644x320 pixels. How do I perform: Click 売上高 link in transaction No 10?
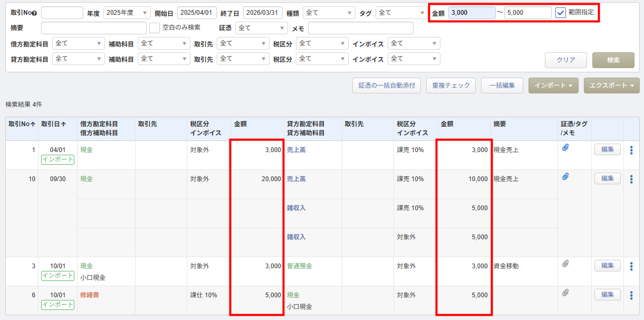pos(296,179)
